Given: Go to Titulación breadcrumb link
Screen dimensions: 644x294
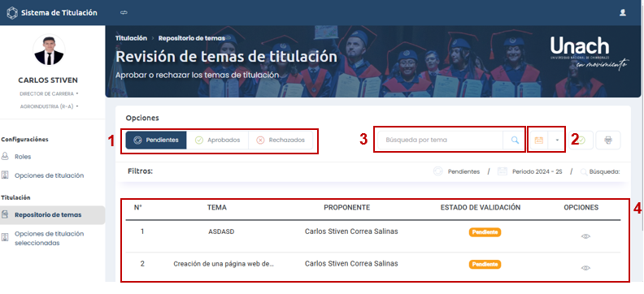Looking at the screenshot, I should coord(131,38).
